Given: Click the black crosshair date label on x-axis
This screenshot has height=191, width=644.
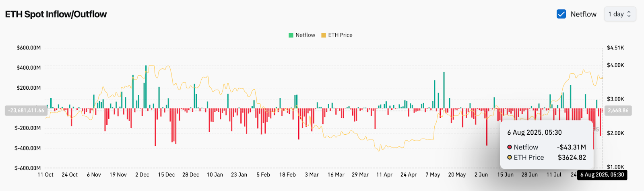Looking at the screenshot, I should point(602,175).
